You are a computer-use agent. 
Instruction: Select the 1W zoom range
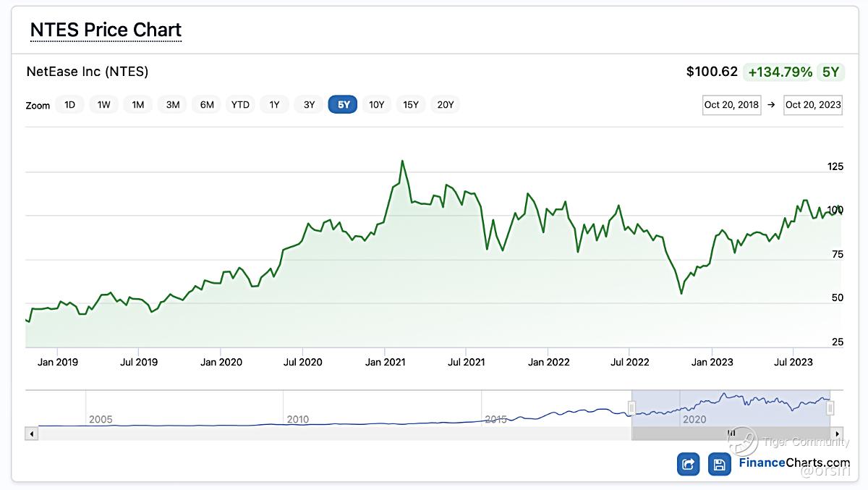click(104, 104)
